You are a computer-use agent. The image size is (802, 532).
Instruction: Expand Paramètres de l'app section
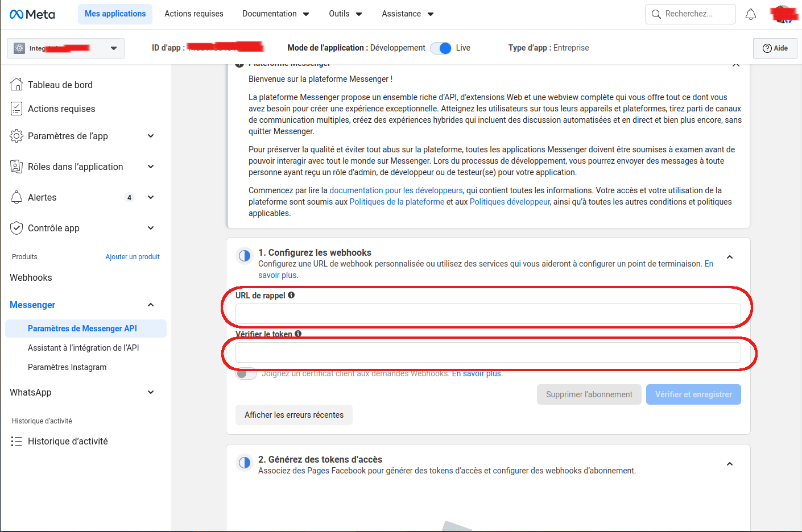151,136
